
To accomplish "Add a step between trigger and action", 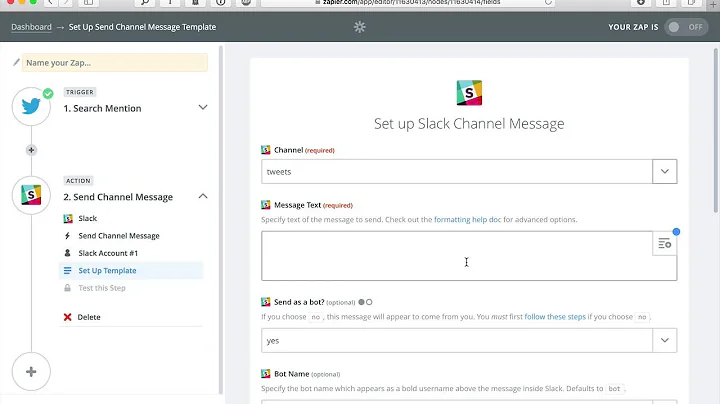I will [x=31, y=150].
